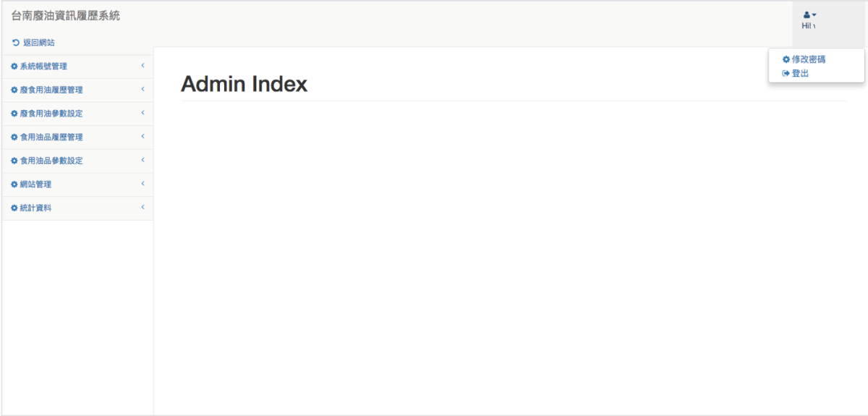Click the gear icon beside 食用油品參數設定
The height and width of the screenshot is (416, 868).
(14, 161)
